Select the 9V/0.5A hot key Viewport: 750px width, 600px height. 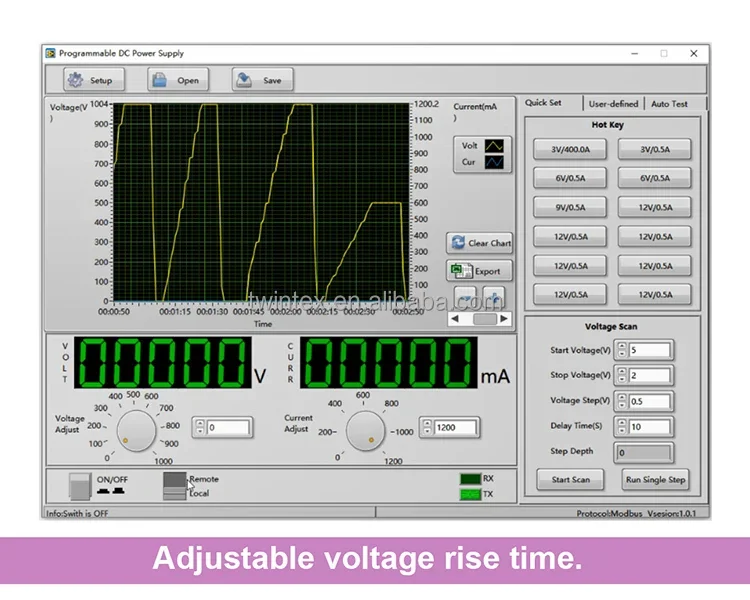coord(570,207)
